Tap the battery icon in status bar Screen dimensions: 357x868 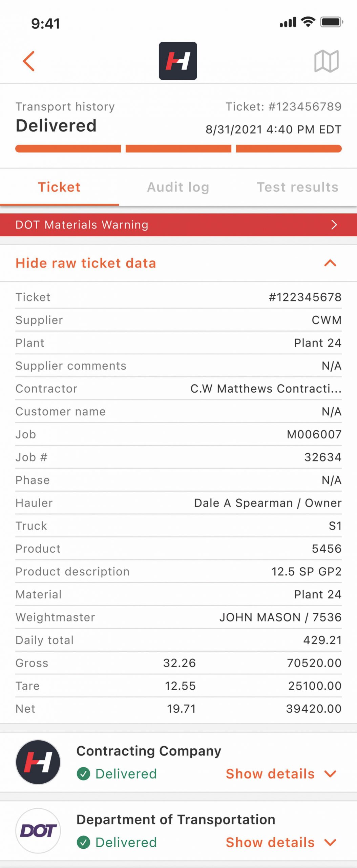click(x=332, y=22)
